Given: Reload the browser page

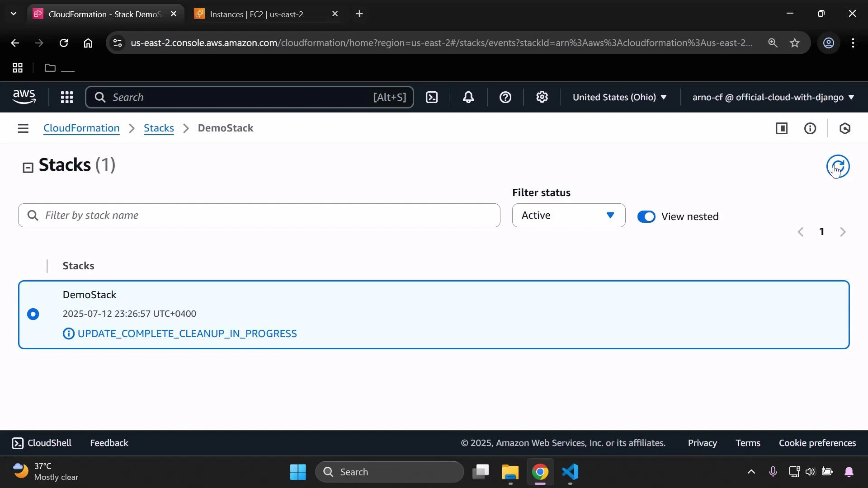Looking at the screenshot, I should pyautogui.click(x=64, y=43).
